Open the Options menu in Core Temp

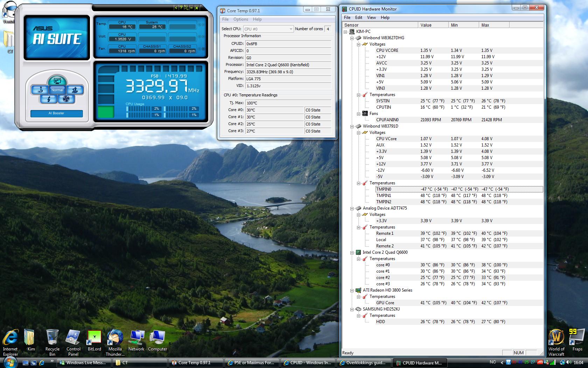[x=241, y=19]
